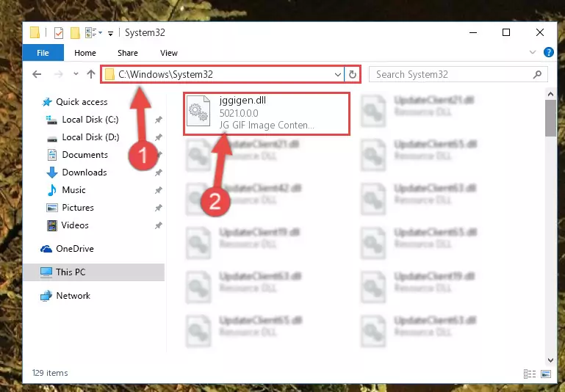565x392 pixels.
Task: Open the address bar history dropdown
Action: (338, 75)
